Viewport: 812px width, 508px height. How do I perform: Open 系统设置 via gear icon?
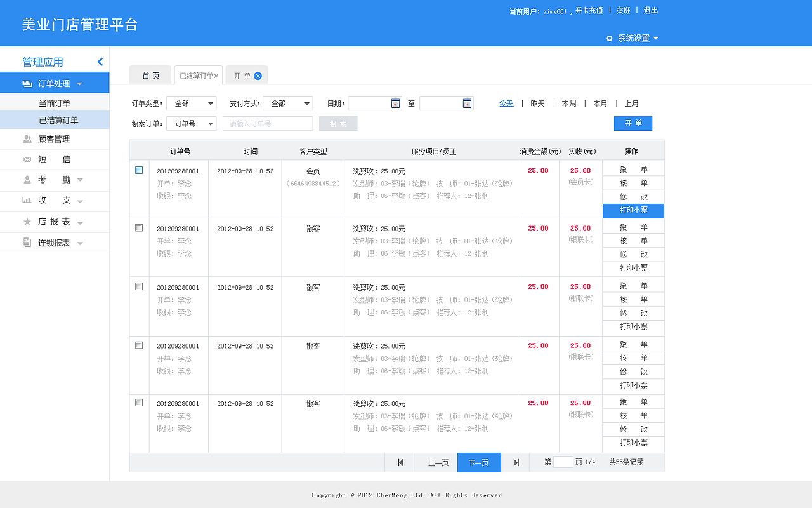[609, 38]
